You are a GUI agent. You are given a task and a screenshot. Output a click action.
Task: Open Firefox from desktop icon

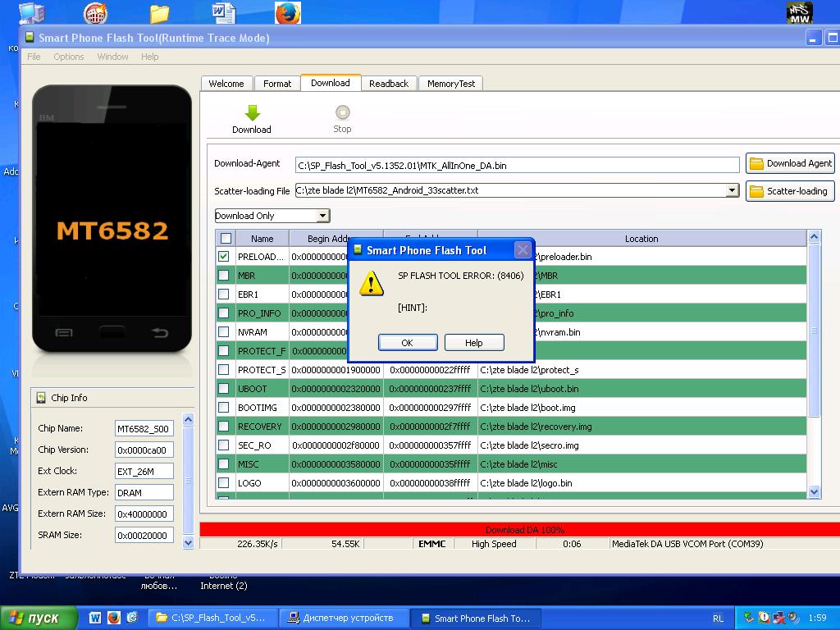point(287,14)
